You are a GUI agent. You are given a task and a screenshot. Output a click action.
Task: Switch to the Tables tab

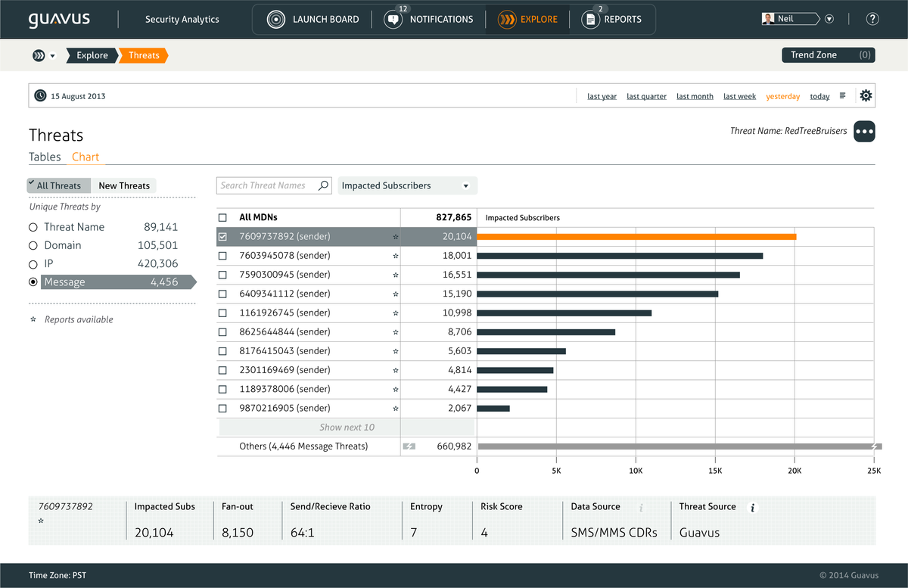coord(45,157)
